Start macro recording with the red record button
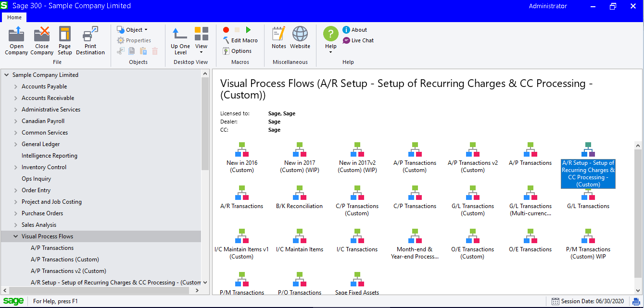 coord(226,30)
